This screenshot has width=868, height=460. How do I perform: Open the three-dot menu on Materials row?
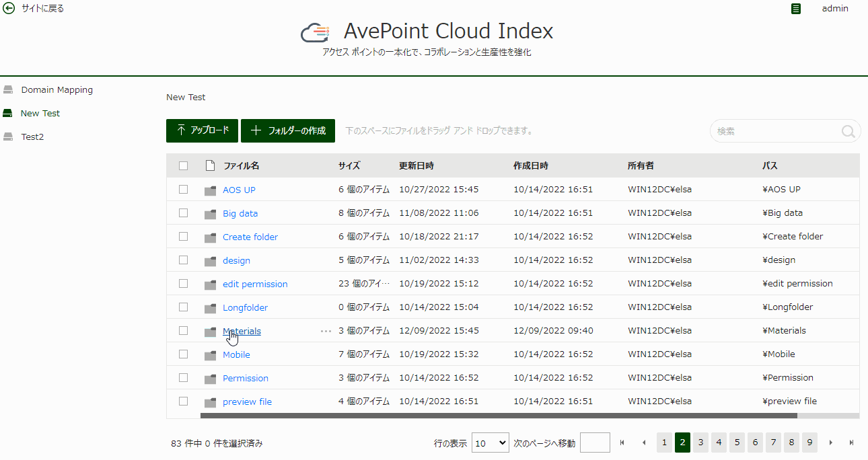326,331
